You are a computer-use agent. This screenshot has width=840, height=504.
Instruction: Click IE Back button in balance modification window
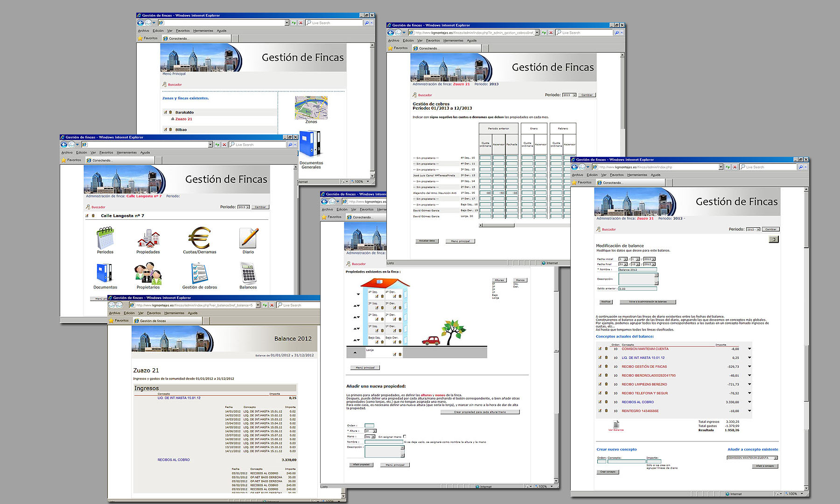[574, 167]
